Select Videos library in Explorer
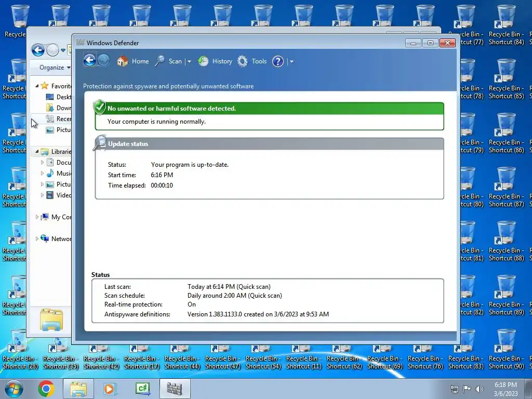This screenshot has height=399, width=532. [58, 195]
